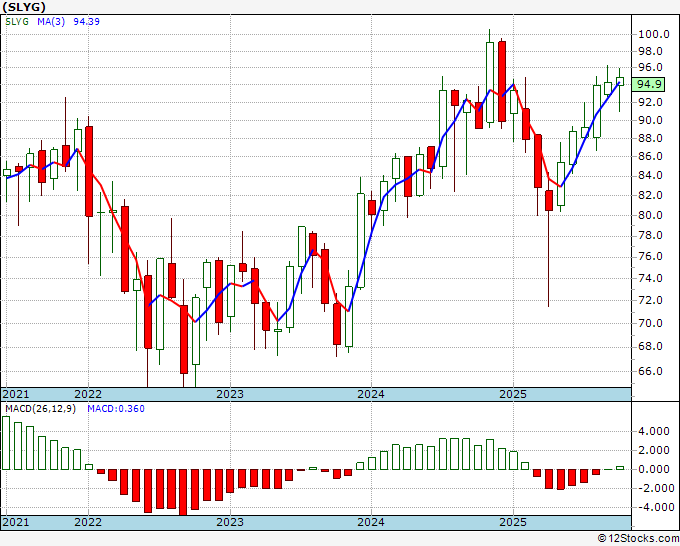
Task: Click the 0.000 MACD axis label
Action: pos(654,469)
